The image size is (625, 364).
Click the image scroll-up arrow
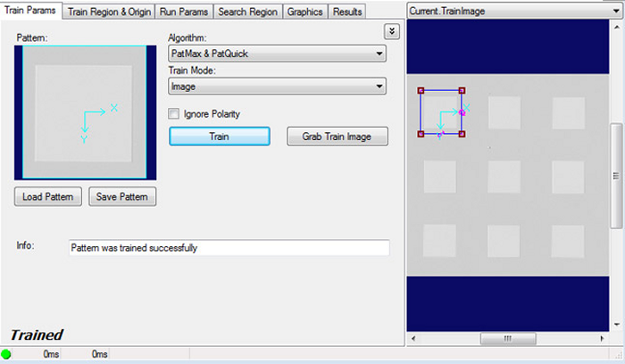tap(616, 27)
